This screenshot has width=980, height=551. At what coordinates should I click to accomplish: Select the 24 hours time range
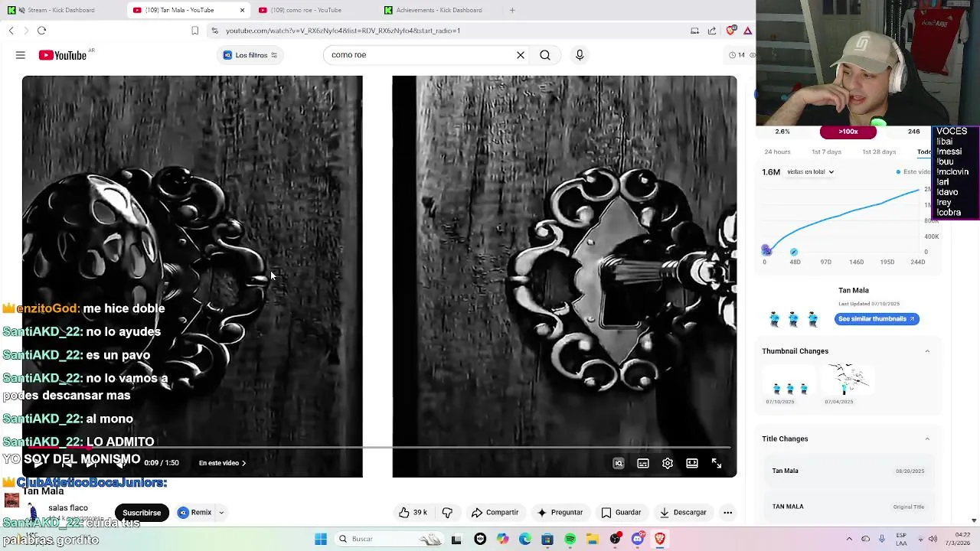(x=777, y=152)
